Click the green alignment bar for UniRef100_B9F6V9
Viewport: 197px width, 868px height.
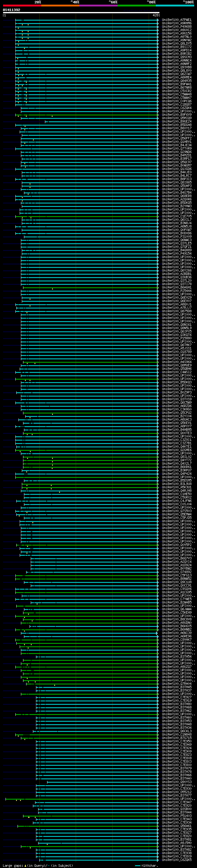[x=87, y=115]
